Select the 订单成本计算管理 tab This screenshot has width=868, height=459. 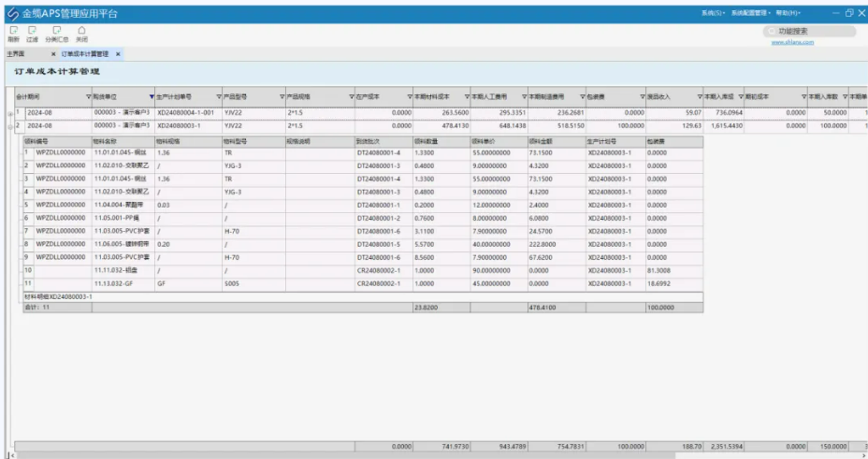[x=85, y=54]
